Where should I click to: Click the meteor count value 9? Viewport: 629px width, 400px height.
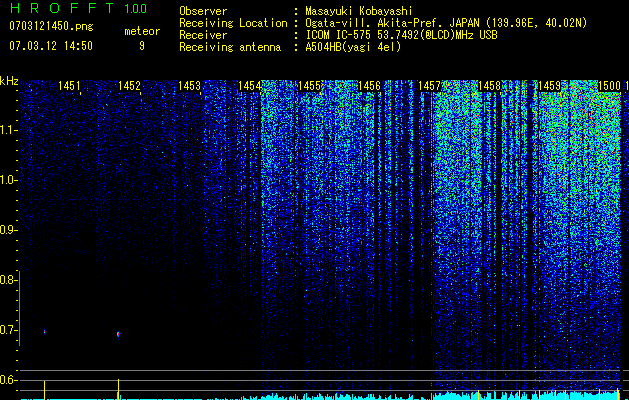pyautogui.click(x=142, y=46)
